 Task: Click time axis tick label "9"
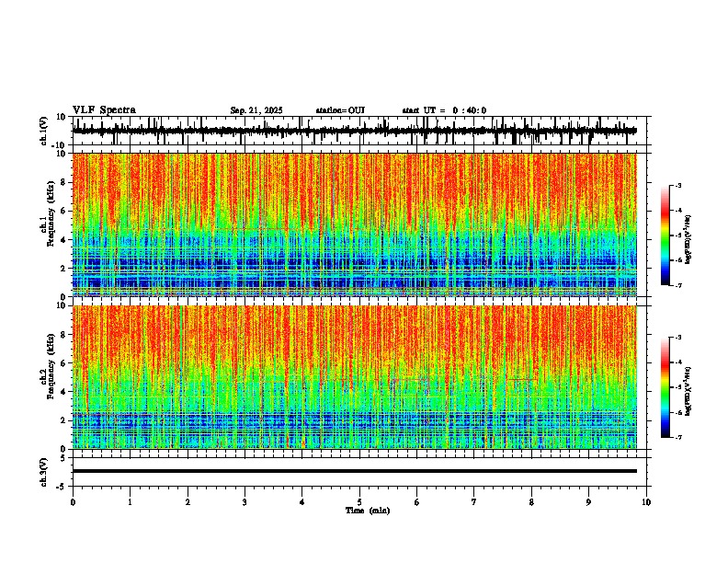588,502
